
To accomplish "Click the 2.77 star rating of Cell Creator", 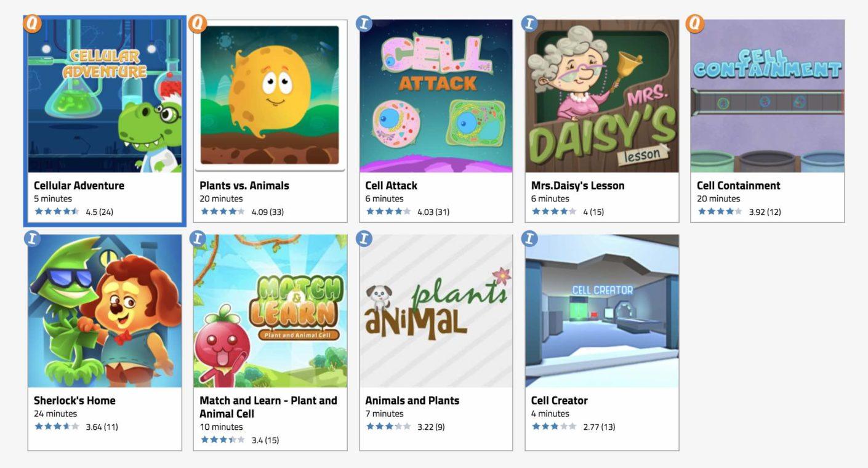I will click(573, 427).
